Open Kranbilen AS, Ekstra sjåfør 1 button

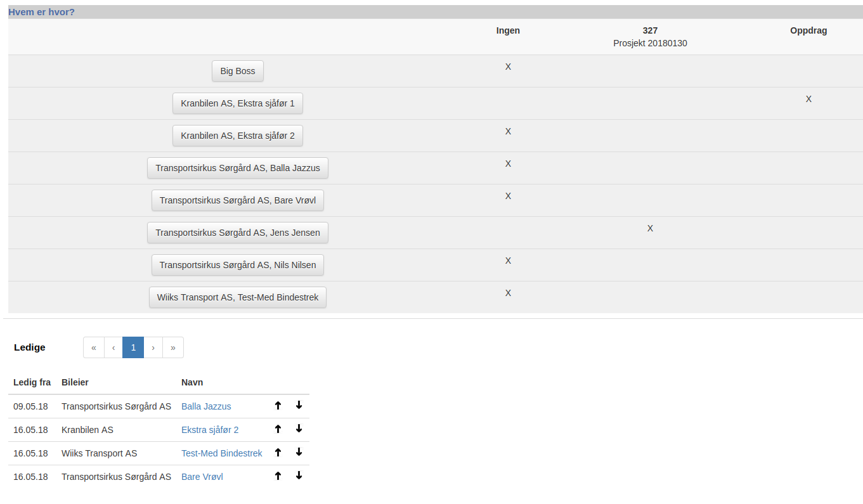[238, 103]
